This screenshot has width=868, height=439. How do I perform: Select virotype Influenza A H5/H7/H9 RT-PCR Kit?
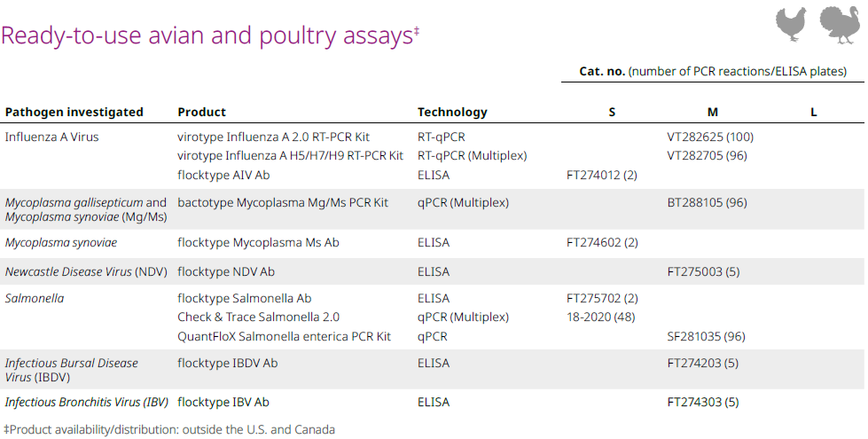point(291,155)
